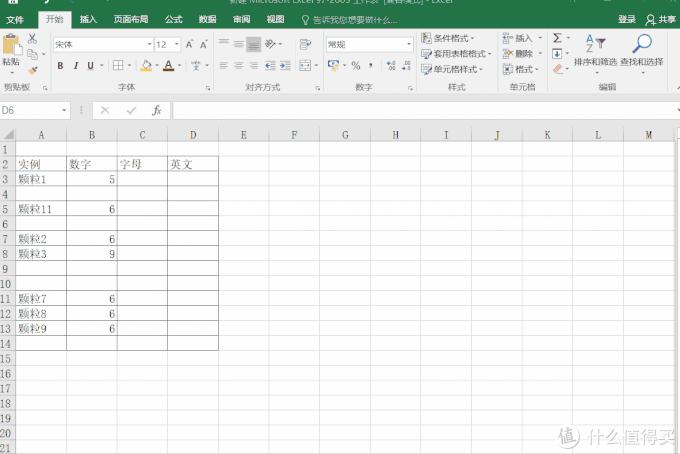Click the Wrap Text icon
Screen dimensions: 680x454
click(305, 44)
